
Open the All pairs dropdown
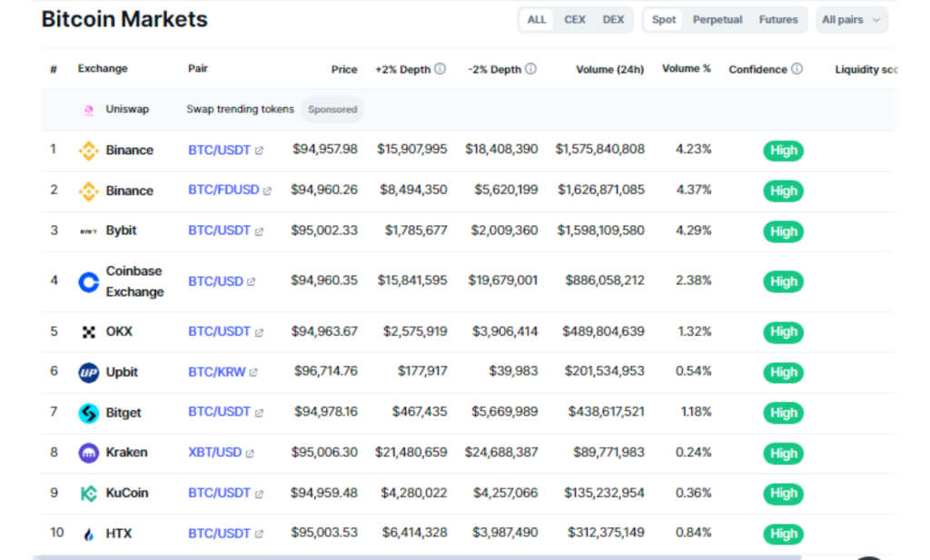pyautogui.click(x=851, y=20)
